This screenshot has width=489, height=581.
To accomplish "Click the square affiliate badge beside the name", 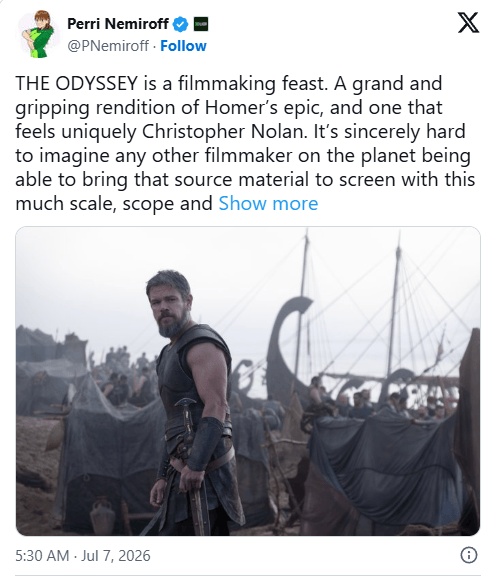I will pos(201,24).
